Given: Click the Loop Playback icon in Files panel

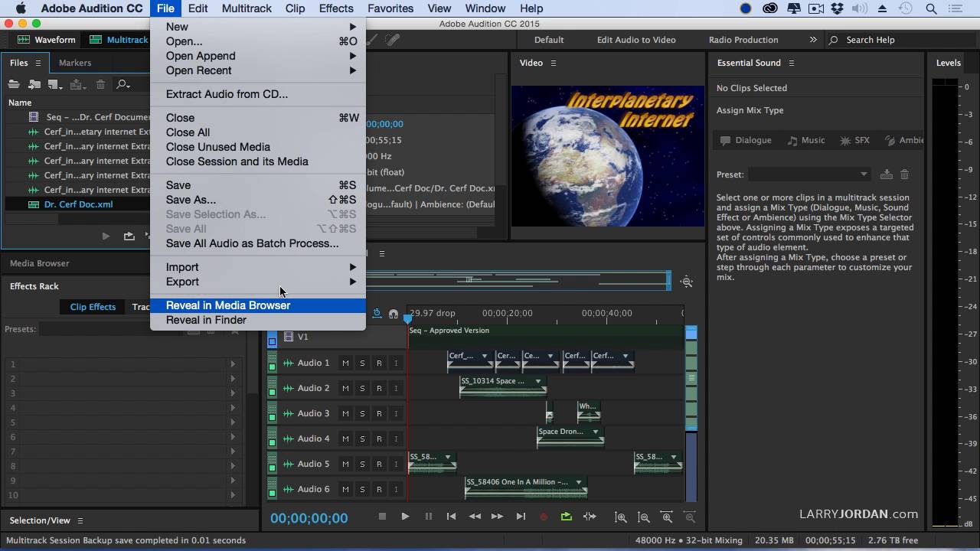Looking at the screenshot, I should pos(129,236).
